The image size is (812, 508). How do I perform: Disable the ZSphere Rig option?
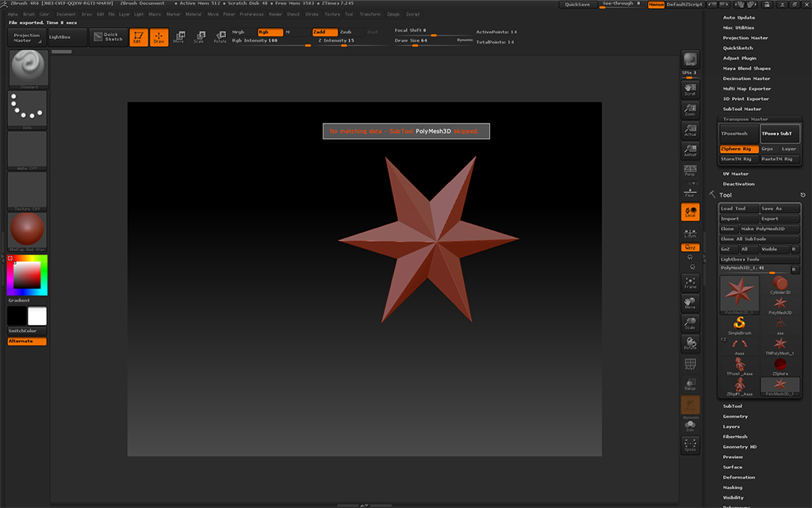click(738, 149)
